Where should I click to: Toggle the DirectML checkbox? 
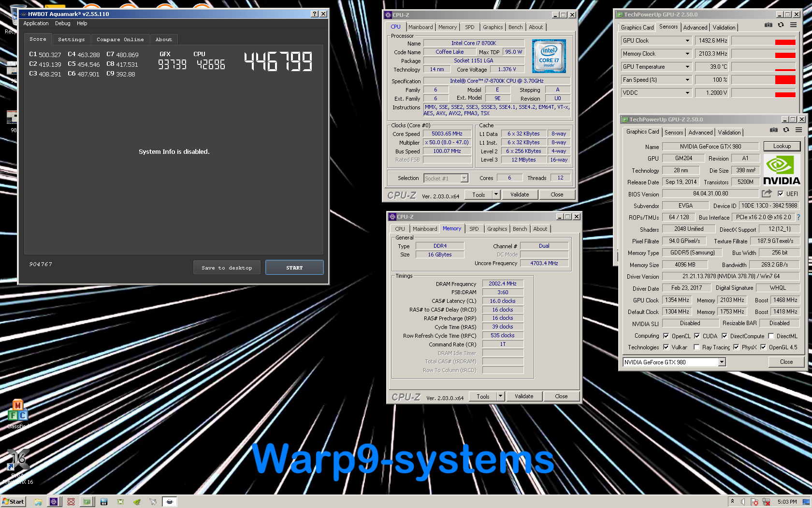click(771, 336)
